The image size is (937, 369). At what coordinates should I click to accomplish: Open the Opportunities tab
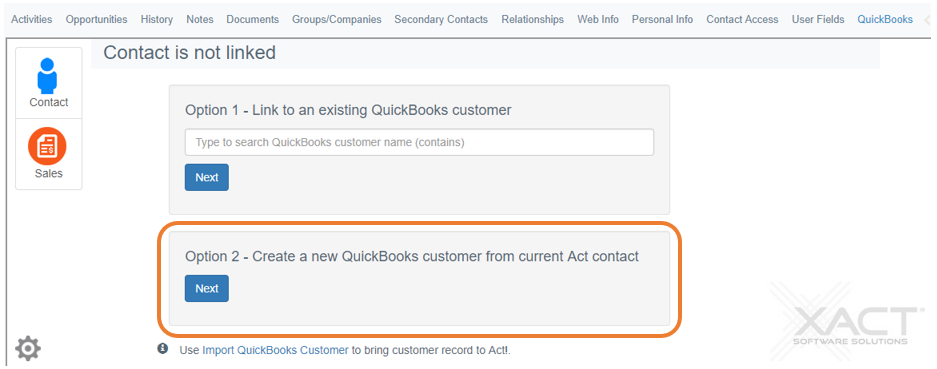click(96, 19)
